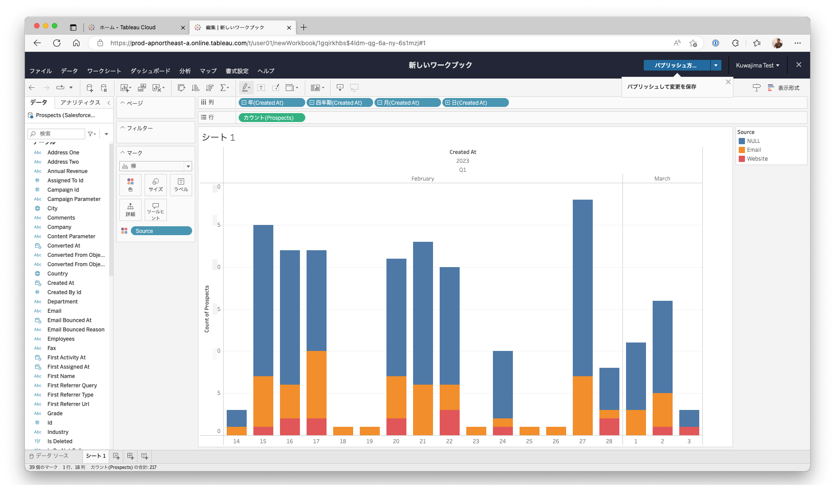Duplicate the current sheet
Viewport: 835px width, 504px height.
142,88
